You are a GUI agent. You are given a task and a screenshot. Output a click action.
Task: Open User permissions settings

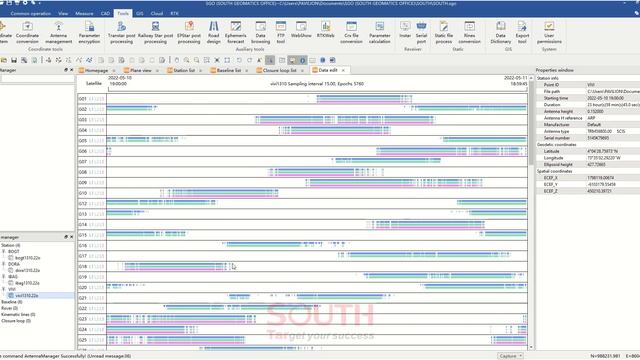[x=549, y=32]
